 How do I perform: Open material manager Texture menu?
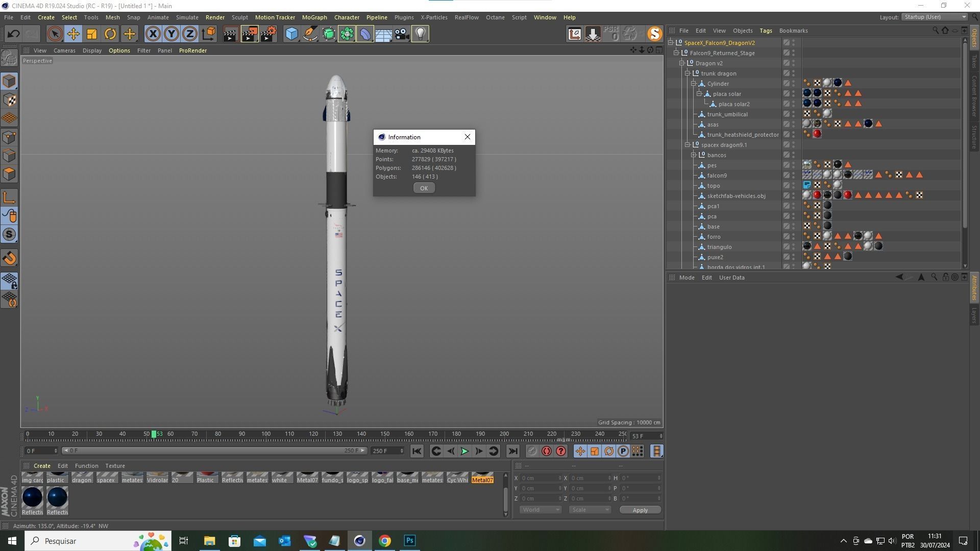point(115,466)
